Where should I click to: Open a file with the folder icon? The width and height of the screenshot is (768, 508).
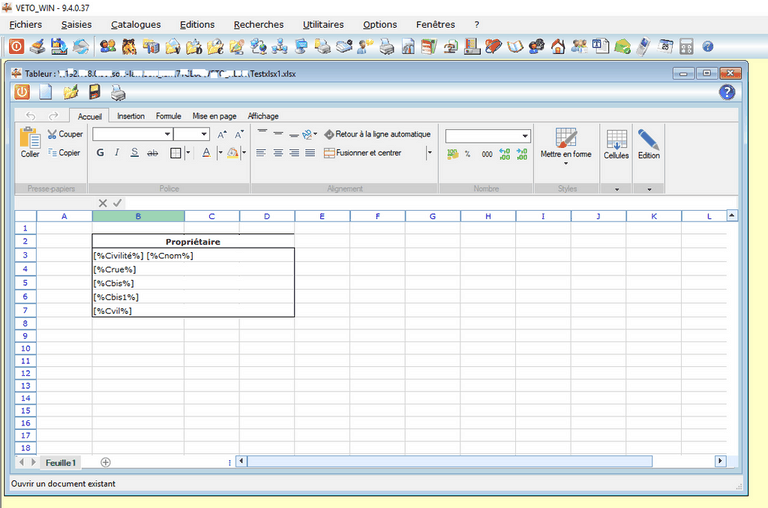(x=70, y=93)
